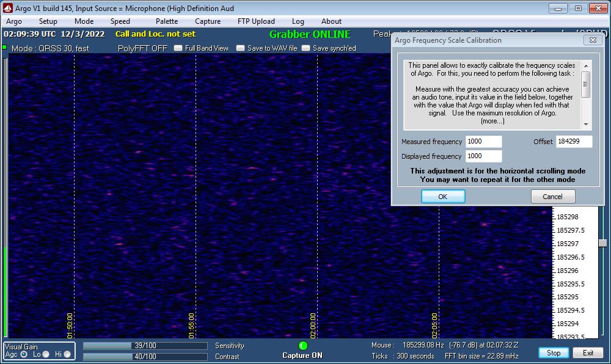The image size is (611, 364).
Task: Click the Stop button
Action: 554,353
